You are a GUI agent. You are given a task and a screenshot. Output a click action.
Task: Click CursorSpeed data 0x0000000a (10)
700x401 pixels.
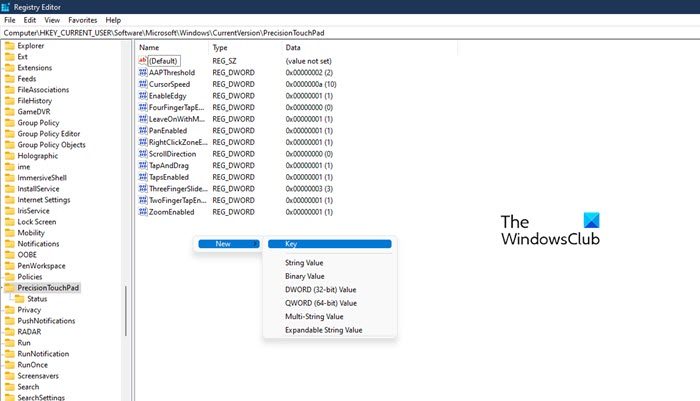pos(311,84)
